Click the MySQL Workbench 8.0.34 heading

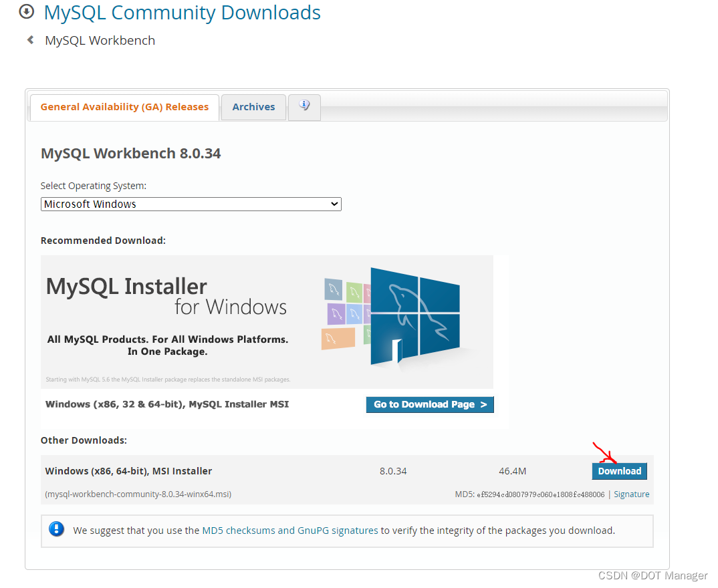(x=131, y=153)
